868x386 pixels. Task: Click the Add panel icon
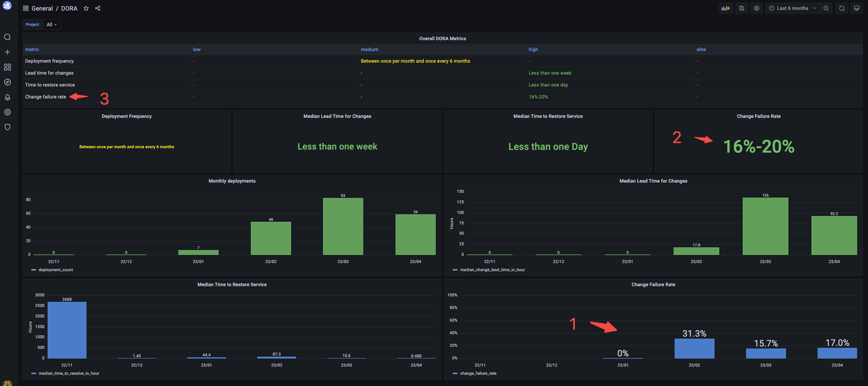(x=725, y=8)
